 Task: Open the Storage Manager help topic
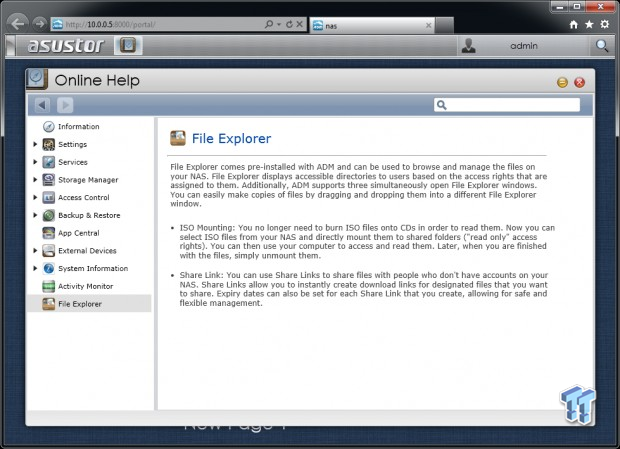point(88,180)
